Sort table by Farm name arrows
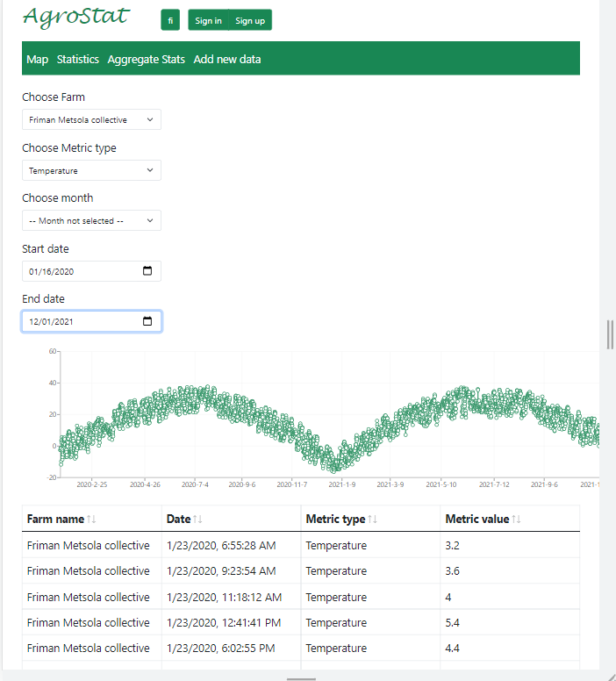Screen dimensions: 616x681 point(91,519)
